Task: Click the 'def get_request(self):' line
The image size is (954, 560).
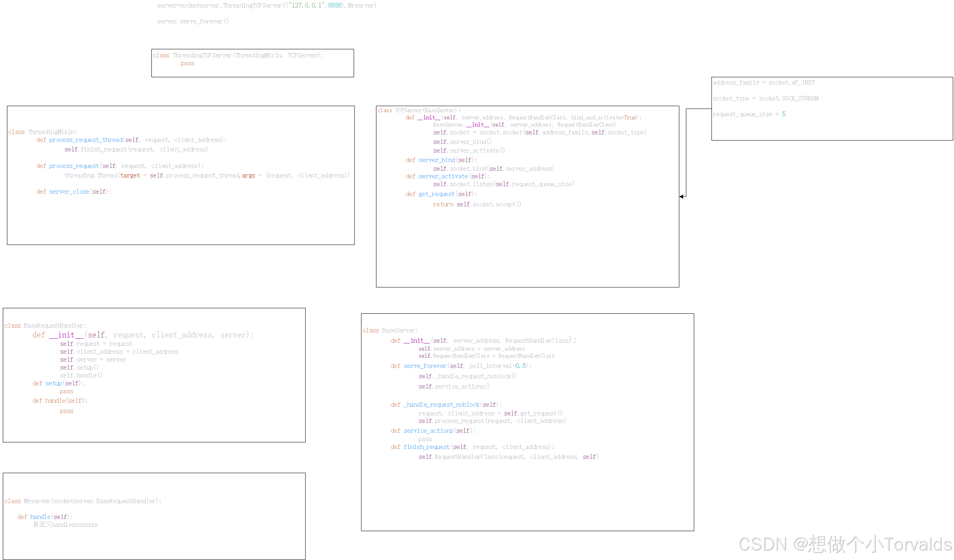Action: tap(441, 194)
